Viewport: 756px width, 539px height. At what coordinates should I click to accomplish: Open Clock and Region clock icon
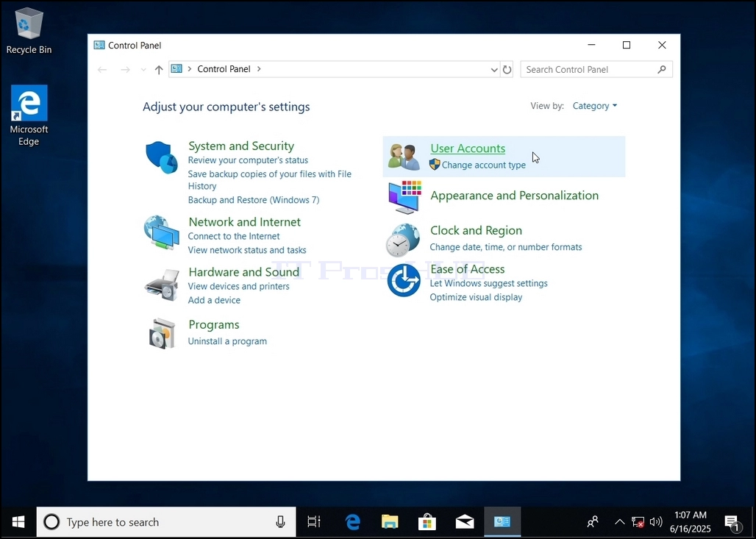pos(403,240)
